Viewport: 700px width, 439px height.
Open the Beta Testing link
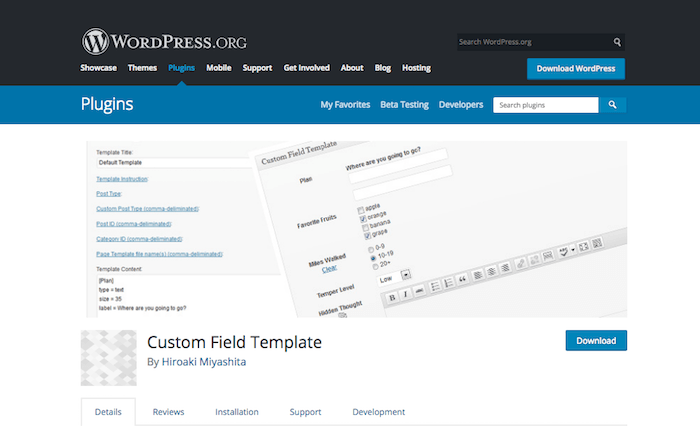pyautogui.click(x=404, y=105)
